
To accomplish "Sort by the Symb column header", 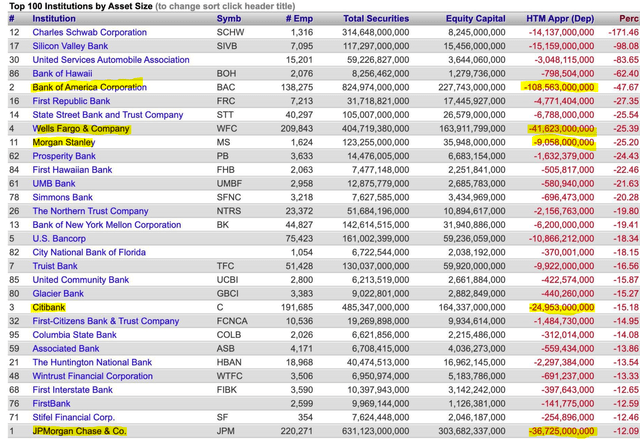I will pyautogui.click(x=229, y=19).
